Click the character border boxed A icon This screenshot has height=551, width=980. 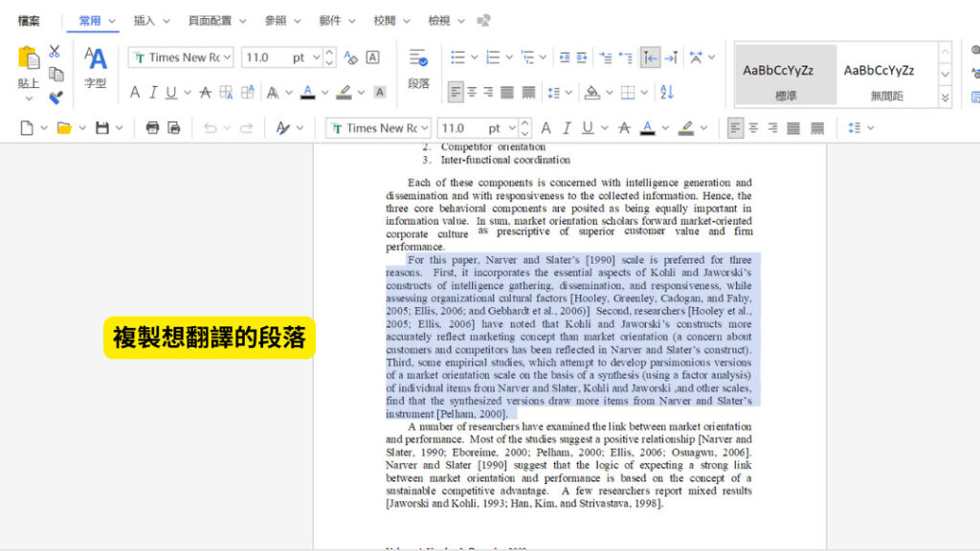point(372,57)
